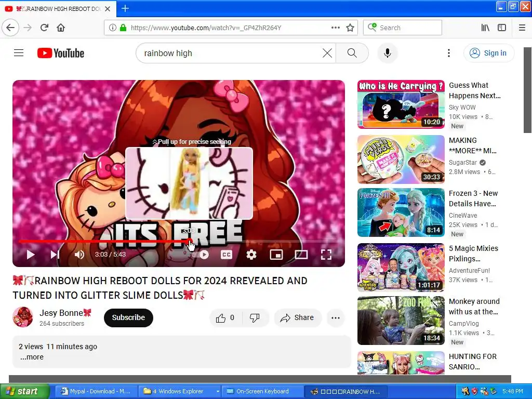The image size is (532, 399).
Task: Click the '264 subscribers' text
Action: 62,323
